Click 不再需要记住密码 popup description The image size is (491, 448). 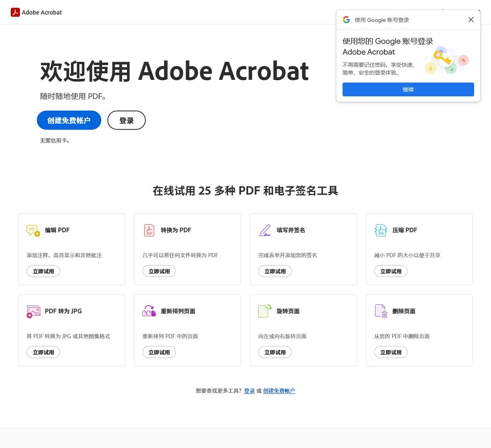379,69
